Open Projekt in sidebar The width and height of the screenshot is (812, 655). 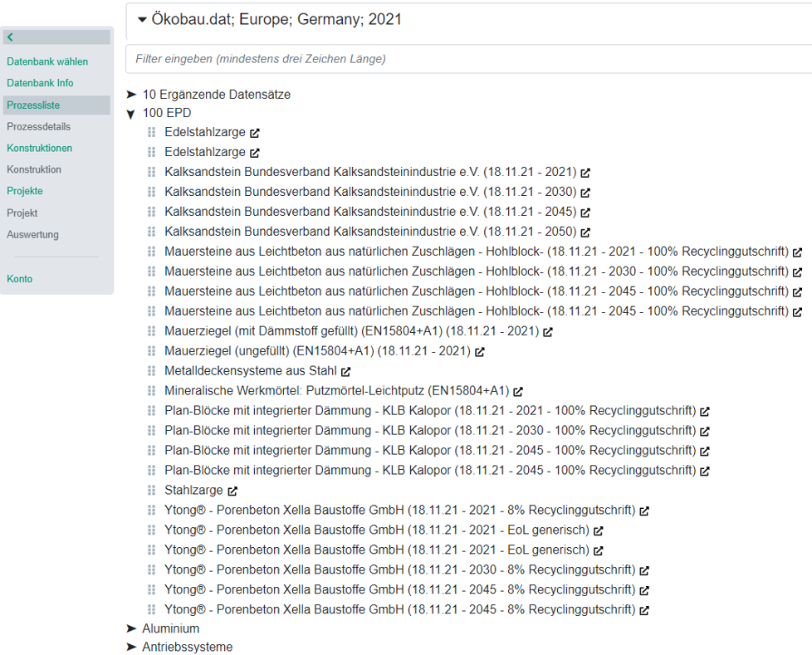coord(22,213)
